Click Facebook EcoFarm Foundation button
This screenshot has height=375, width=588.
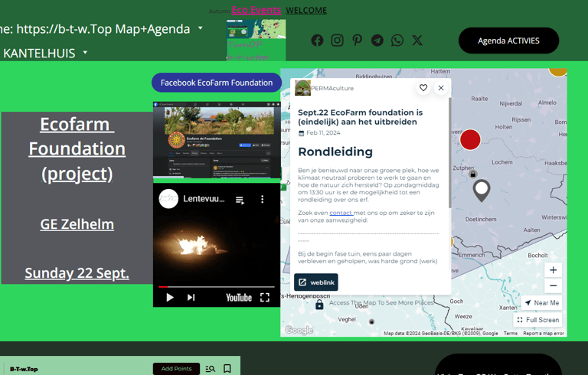click(217, 83)
